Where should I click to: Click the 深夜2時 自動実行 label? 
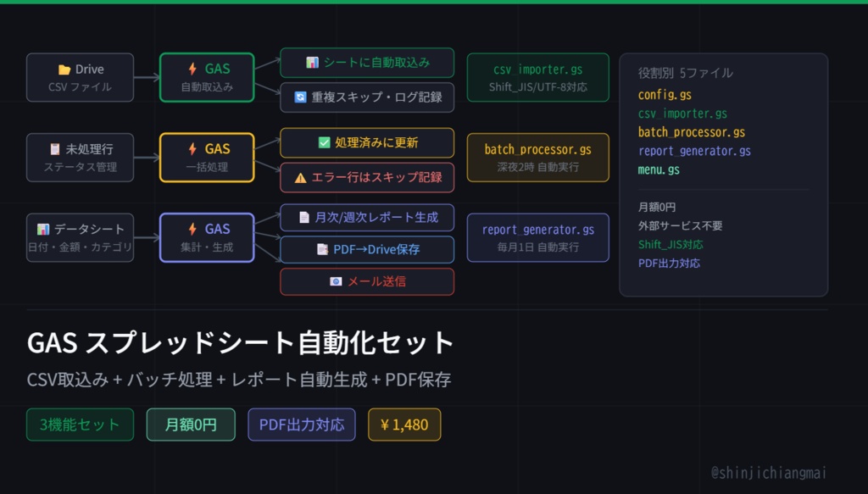(538, 167)
